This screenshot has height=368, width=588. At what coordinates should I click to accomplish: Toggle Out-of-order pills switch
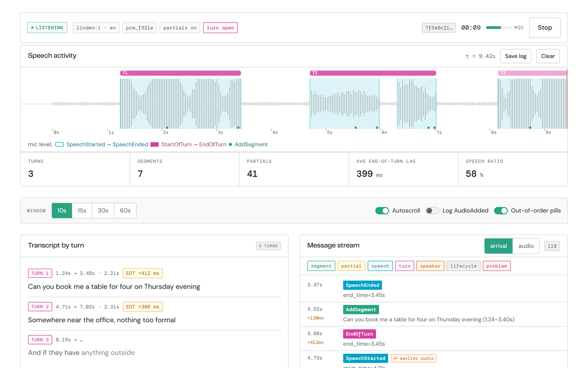tap(501, 211)
